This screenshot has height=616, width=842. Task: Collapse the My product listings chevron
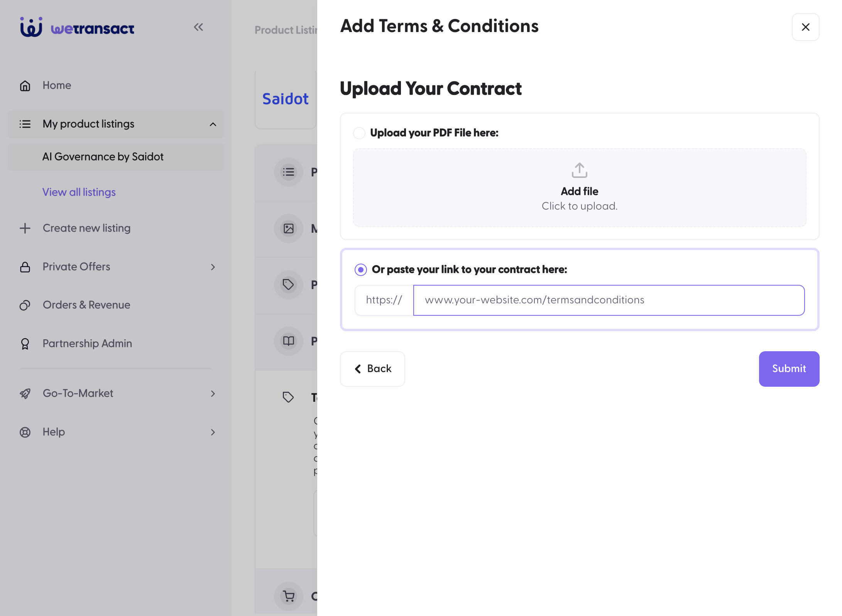[x=213, y=124]
